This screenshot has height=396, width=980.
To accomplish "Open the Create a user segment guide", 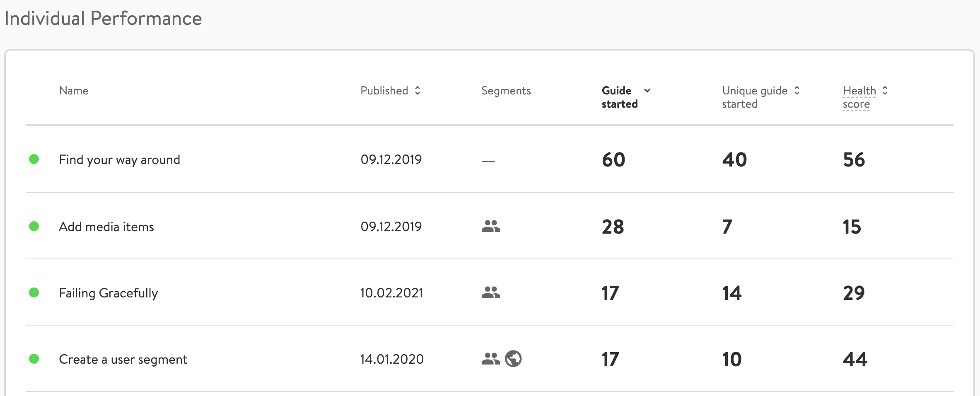I will [x=123, y=359].
